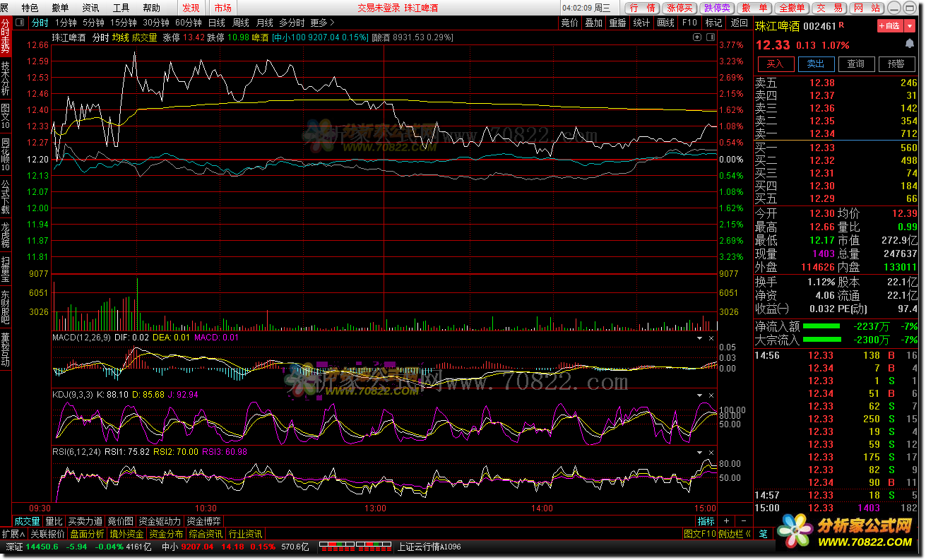The width and height of the screenshot is (926, 560).
Task: Open the MACD panel dropdown arrow
Action: coord(700,338)
